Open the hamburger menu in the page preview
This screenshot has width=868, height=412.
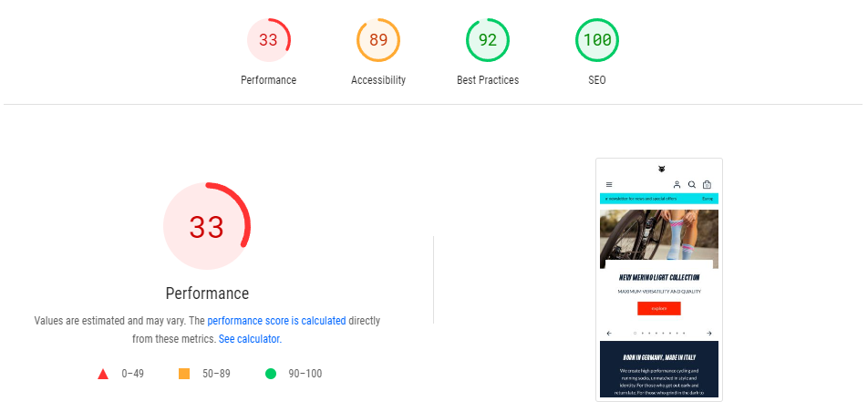tap(609, 185)
